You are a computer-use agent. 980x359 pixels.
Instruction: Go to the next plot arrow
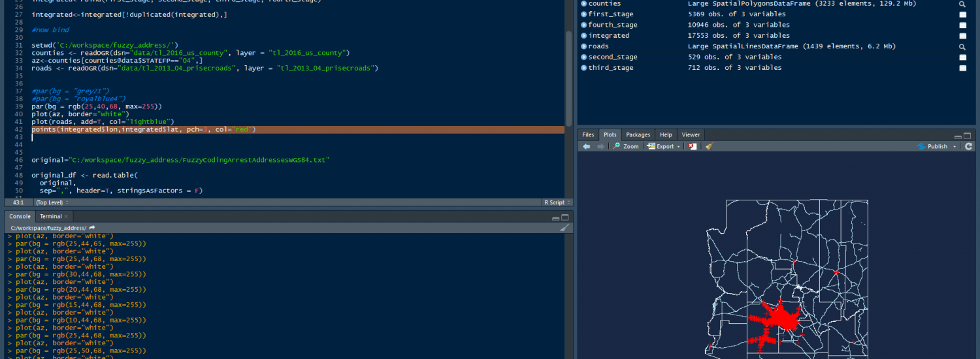(x=600, y=146)
